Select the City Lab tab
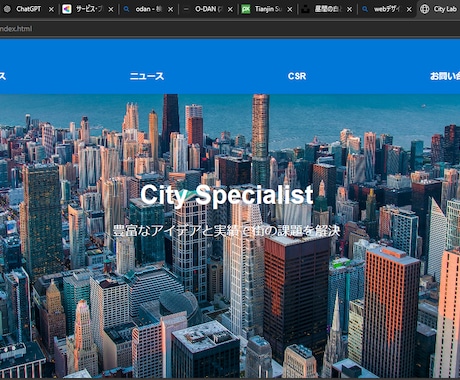 tap(439, 9)
